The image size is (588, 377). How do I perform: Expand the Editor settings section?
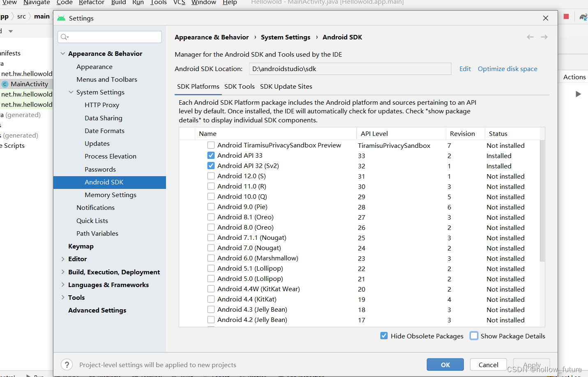(x=63, y=259)
